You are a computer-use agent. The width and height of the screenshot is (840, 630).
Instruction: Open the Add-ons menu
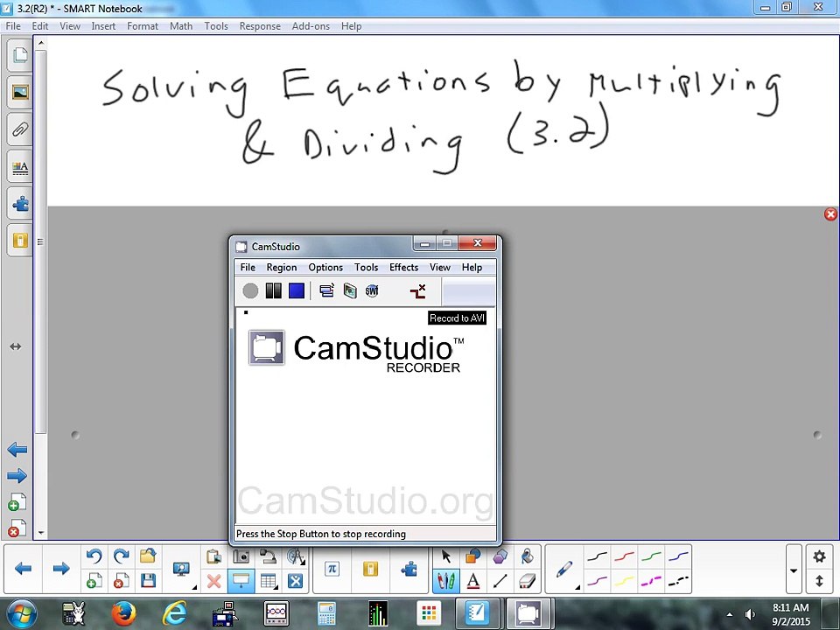[311, 26]
